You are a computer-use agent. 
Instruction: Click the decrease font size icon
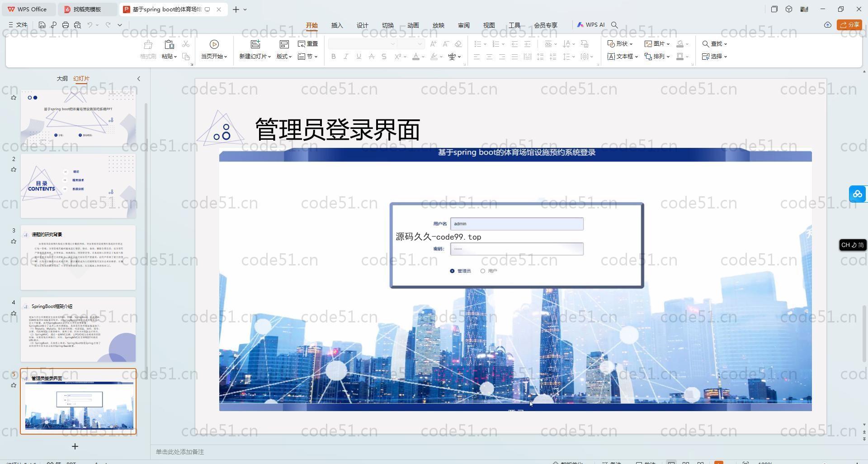(x=446, y=44)
